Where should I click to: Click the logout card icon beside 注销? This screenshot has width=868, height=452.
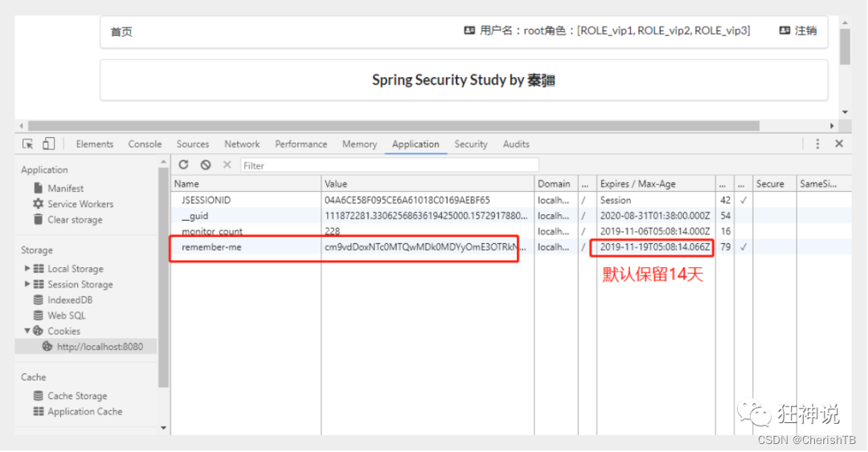pos(784,31)
